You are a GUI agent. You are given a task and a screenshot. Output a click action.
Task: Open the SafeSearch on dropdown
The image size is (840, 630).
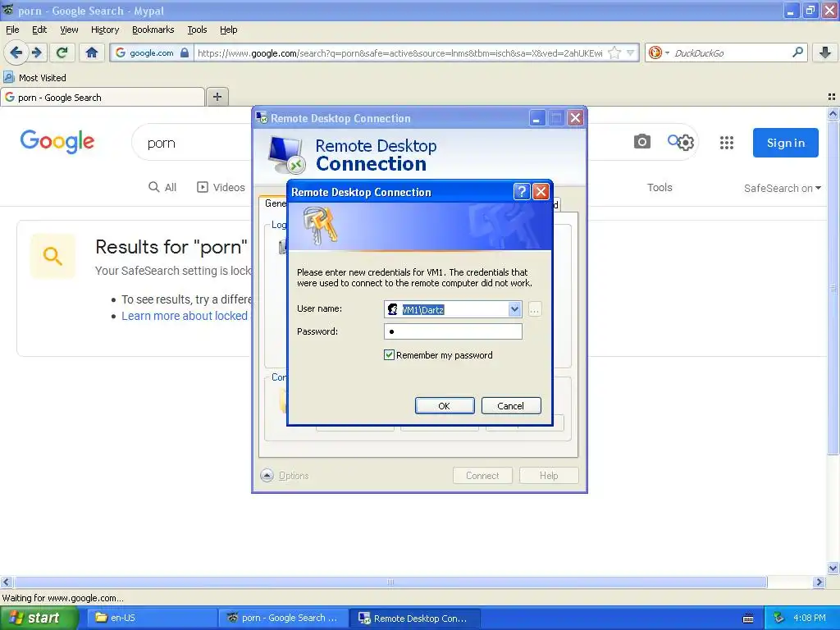click(x=782, y=188)
